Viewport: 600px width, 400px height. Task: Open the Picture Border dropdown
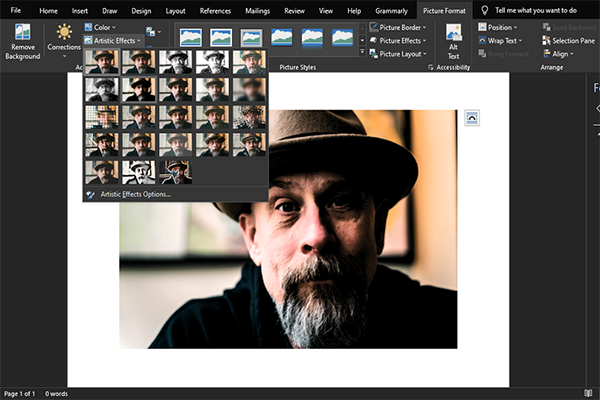[x=397, y=27]
